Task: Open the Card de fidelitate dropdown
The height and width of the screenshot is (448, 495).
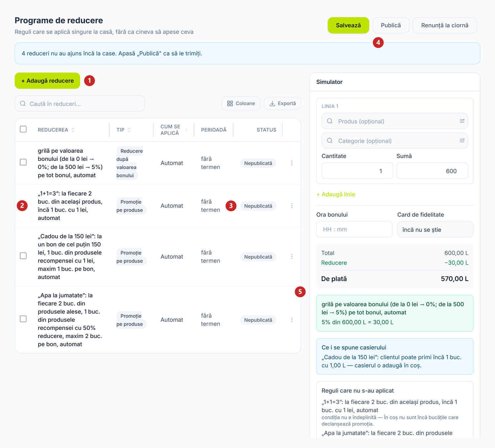Action: pos(435,229)
